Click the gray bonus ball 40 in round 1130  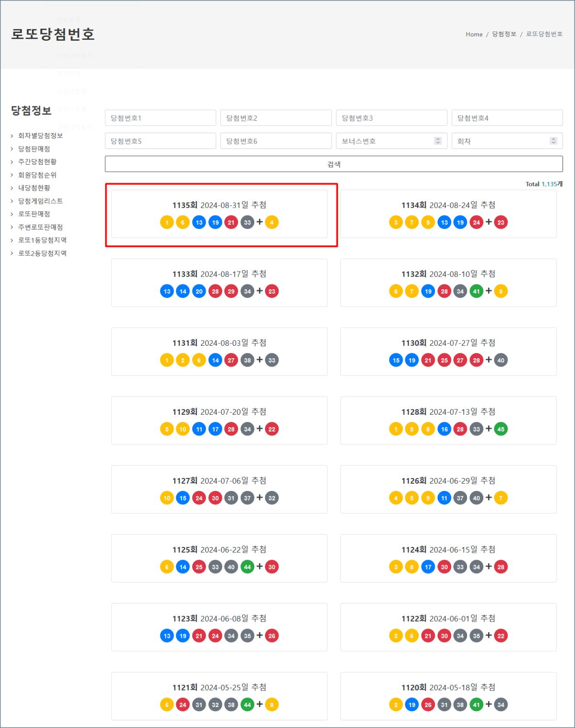tap(501, 360)
